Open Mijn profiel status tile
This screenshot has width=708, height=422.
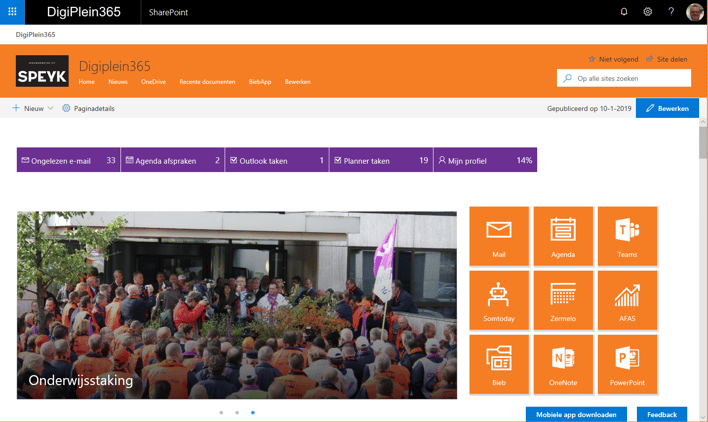[x=485, y=160]
